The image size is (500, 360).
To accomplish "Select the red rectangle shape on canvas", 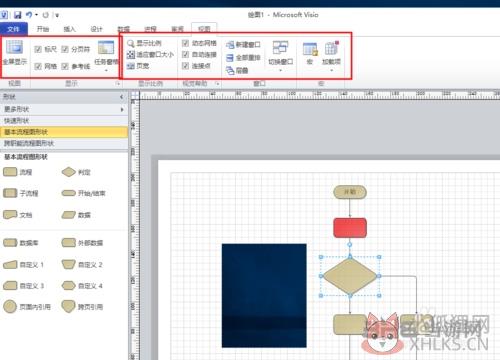I will tap(350, 228).
